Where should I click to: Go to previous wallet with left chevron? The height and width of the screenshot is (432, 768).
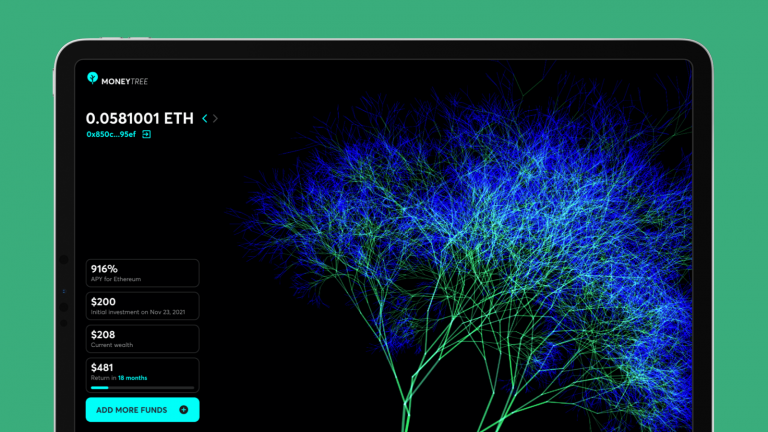(x=205, y=118)
